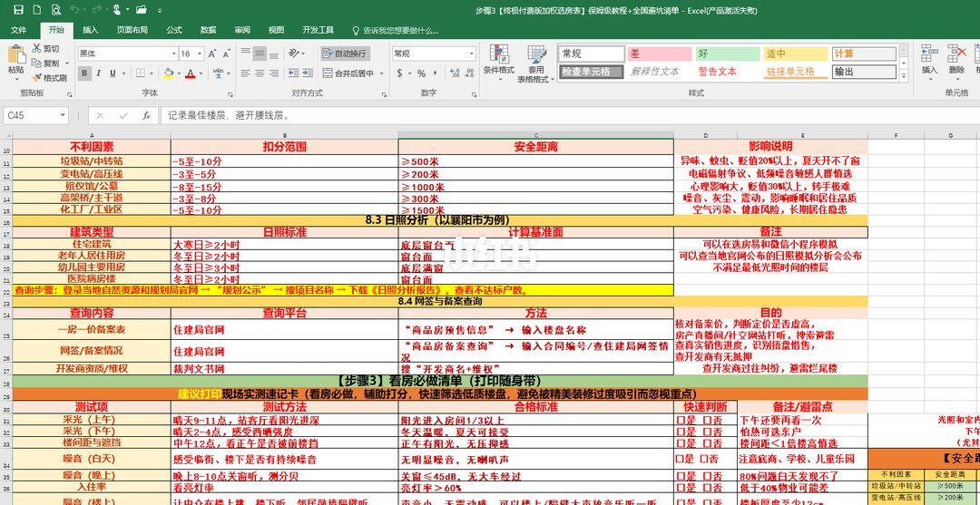
Task: Open print preview from quick access toolbar
Action: 56,10
